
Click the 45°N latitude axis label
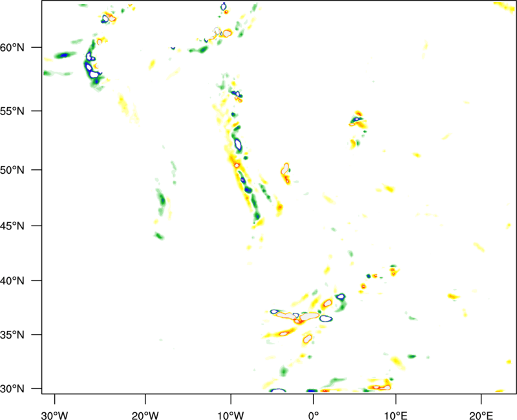tap(12, 226)
